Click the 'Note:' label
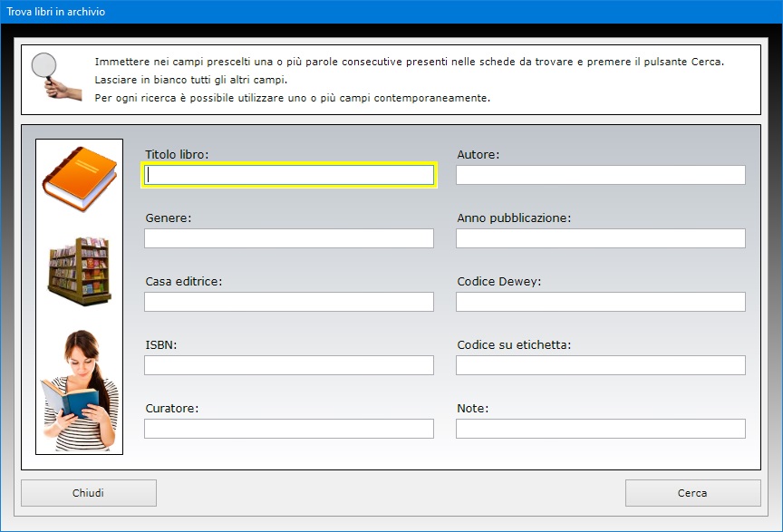This screenshot has height=532, width=783. tap(472, 408)
